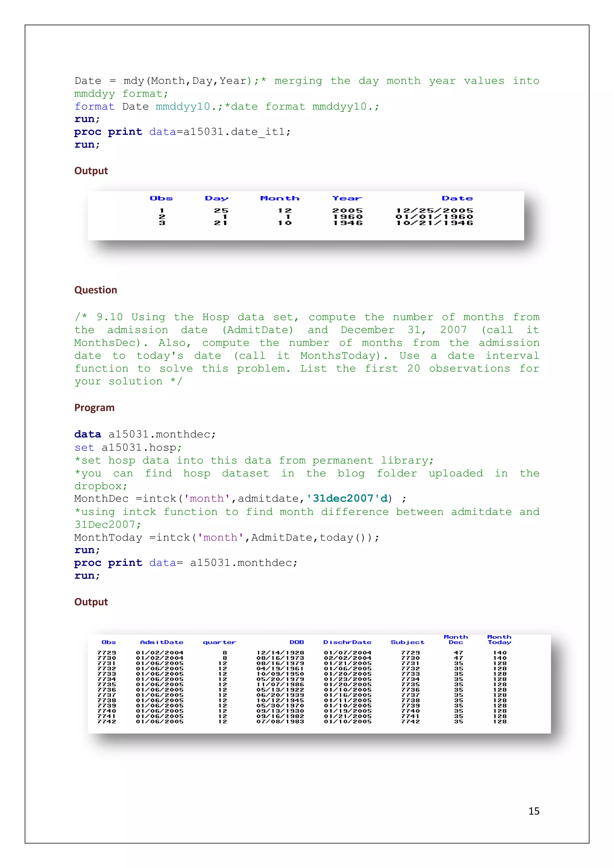Click DOB value 09/13/1930
This screenshot has height=868, width=614.
pos(280,711)
